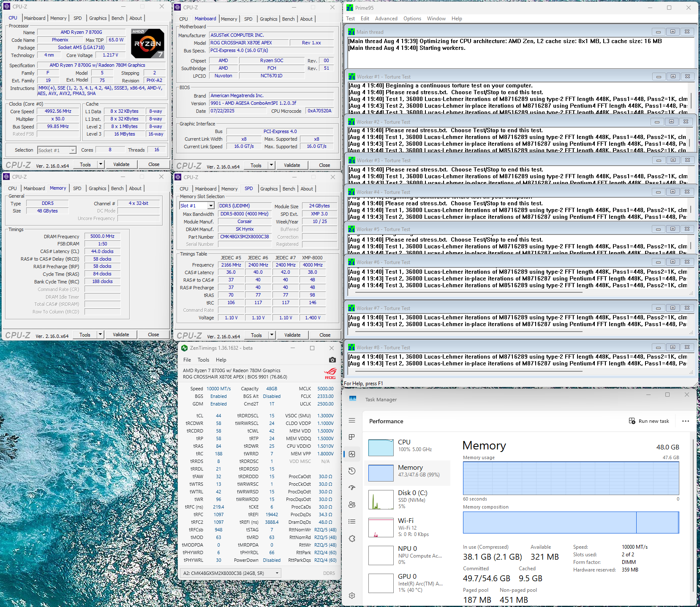The width and height of the screenshot is (700, 607).
Task: Open Services icon in Task Manager sidebar
Action: [x=352, y=539]
